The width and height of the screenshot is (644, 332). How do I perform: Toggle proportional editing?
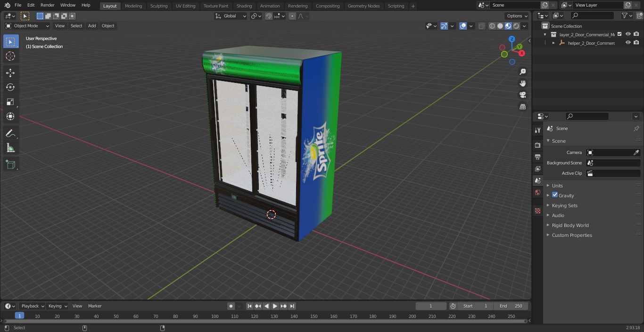pos(292,16)
